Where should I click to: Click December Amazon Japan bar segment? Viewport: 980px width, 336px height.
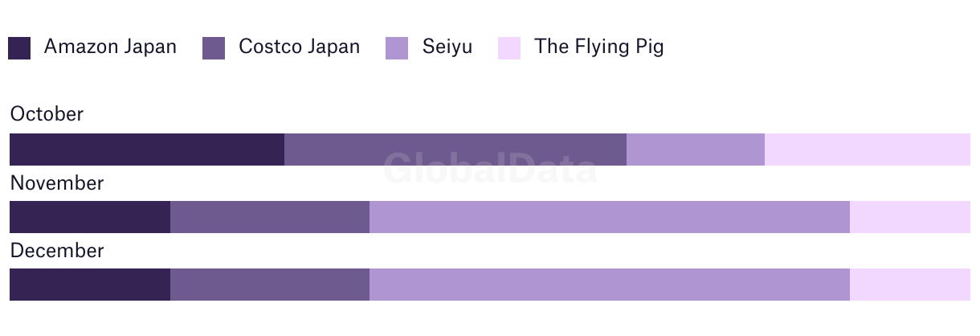pyautogui.click(x=90, y=285)
